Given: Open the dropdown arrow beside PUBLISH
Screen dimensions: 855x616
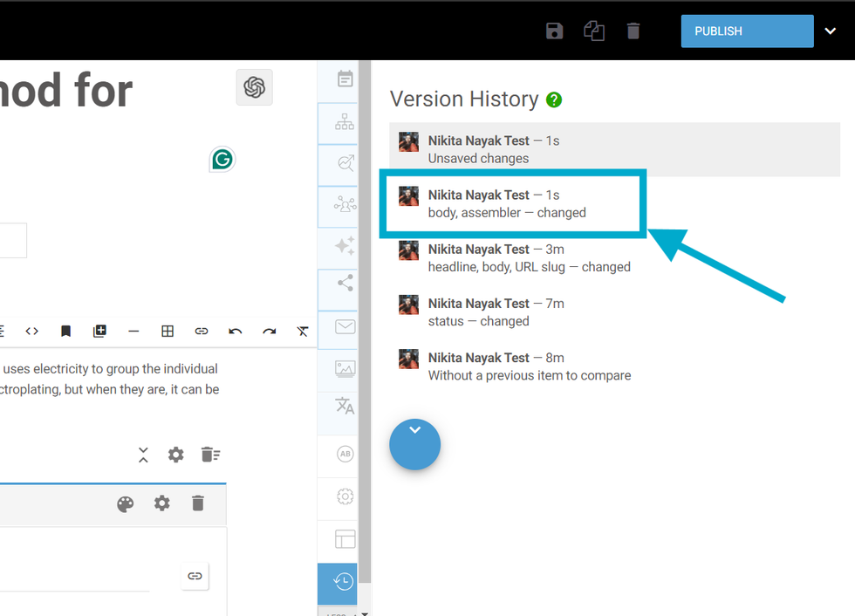Looking at the screenshot, I should click(x=830, y=31).
